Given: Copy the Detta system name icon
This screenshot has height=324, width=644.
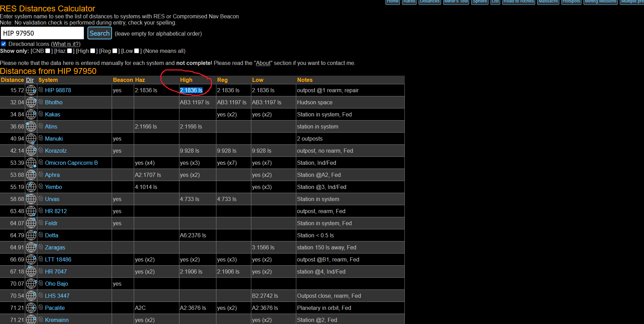Looking at the screenshot, I should tap(41, 235).
